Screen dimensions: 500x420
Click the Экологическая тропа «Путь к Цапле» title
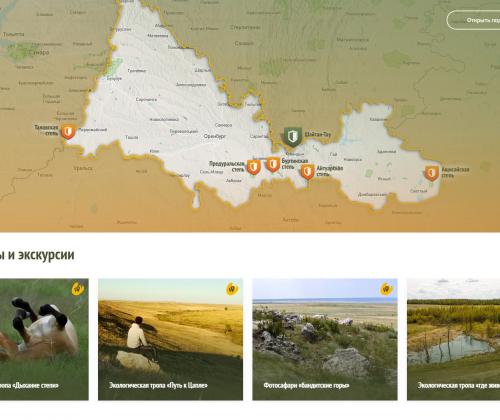point(158,386)
